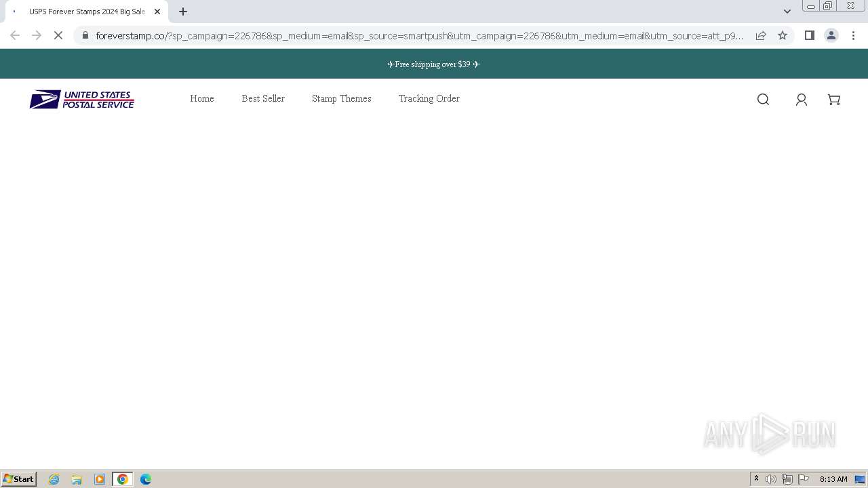Open the media player taskbar icon

(x=100, y=479)
